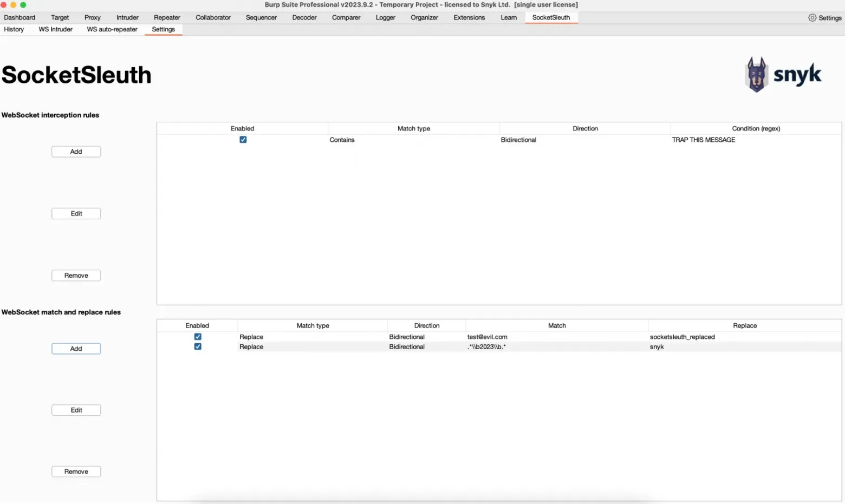Open the Decoder tab
This screenshot has width=845, height=504.
coord(304,17)
